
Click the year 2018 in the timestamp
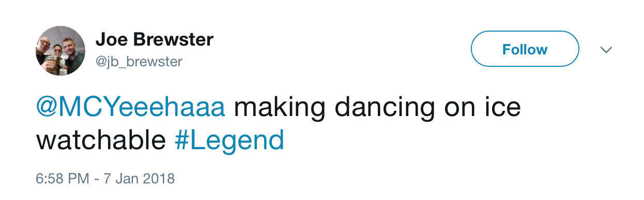point(158,179)
